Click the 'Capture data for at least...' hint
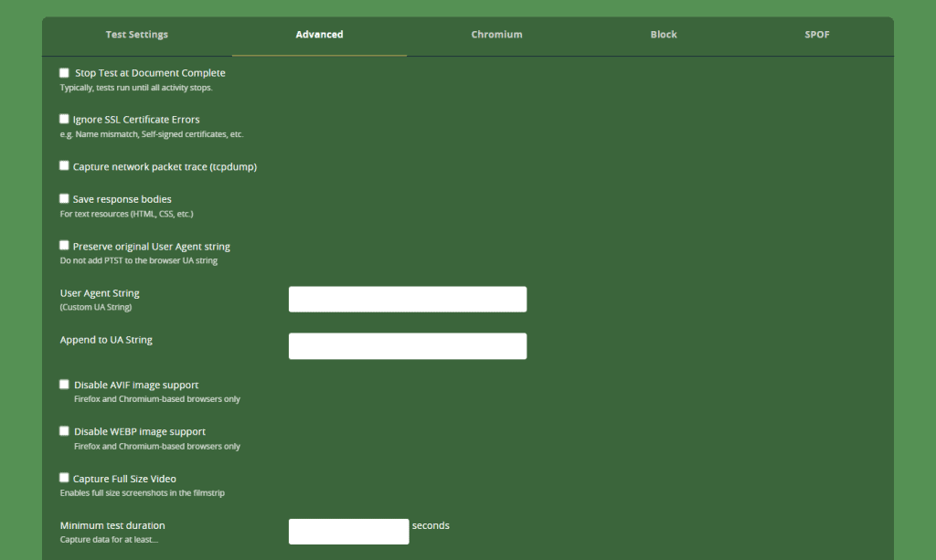Screen dimensions: 936x560 pos(109,540)
